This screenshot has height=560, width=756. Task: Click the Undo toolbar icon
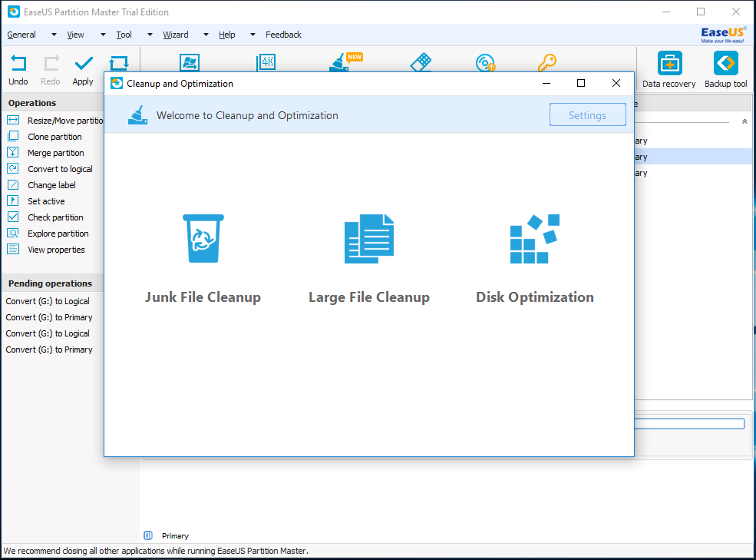18,63
